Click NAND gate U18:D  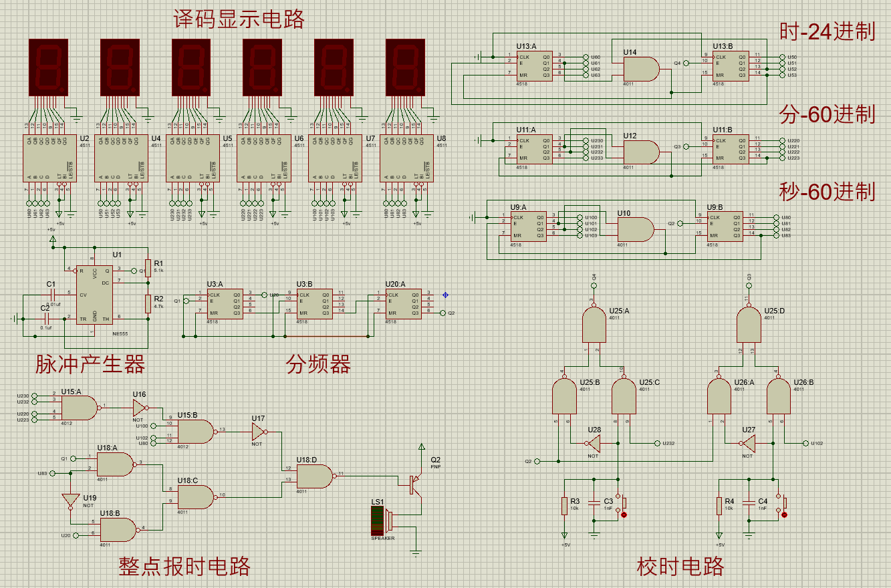point(315,476)
